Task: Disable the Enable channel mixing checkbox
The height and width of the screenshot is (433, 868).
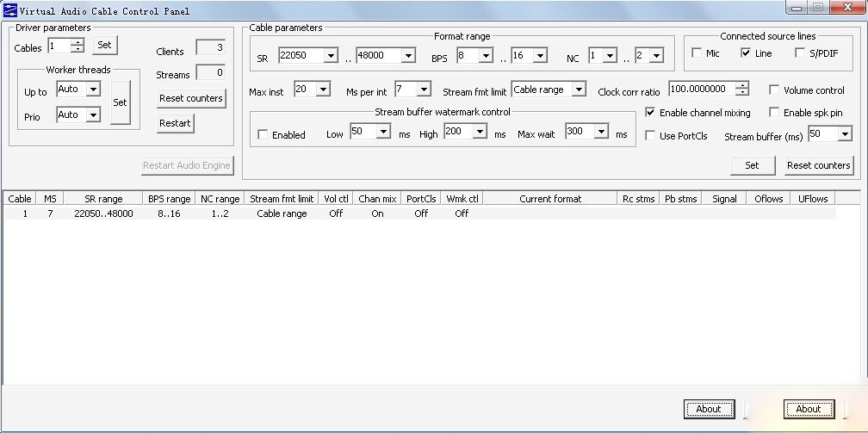Action: pos(650,113)
